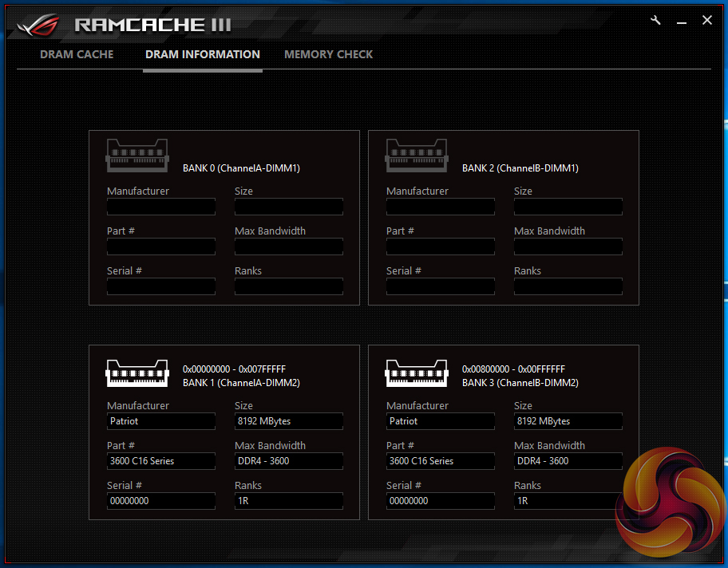Click address range 0x00800000 - 0x00FFFFFF
728x568 pixels.
click(513, 369)
